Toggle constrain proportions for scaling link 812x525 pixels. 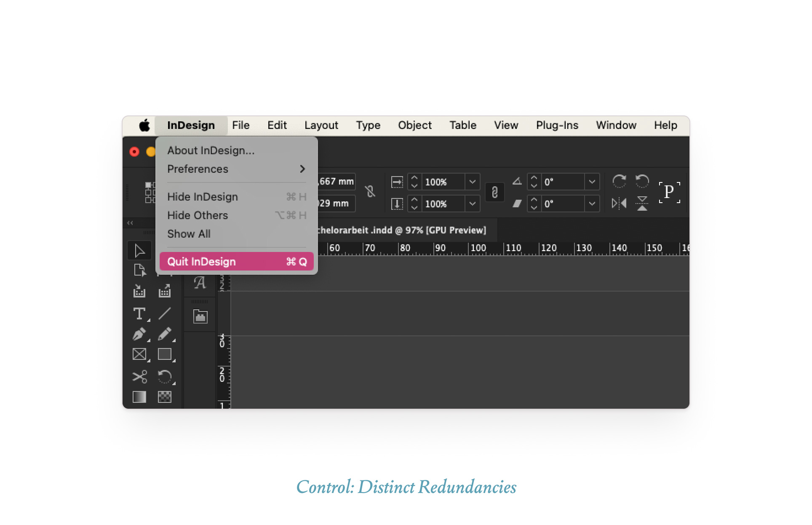point(495,193)
